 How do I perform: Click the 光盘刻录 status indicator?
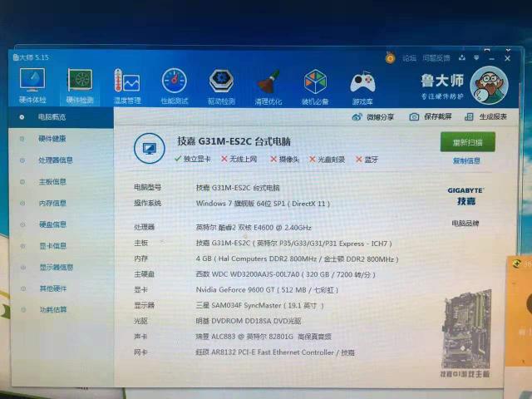pyautogui.click(x=327, y=160)
